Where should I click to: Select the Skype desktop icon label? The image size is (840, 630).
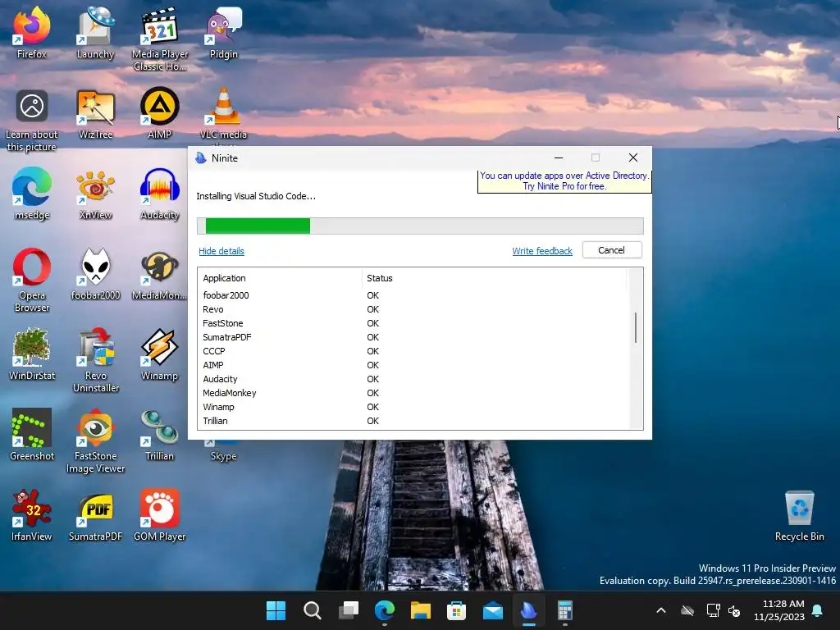tap(223, 456)
